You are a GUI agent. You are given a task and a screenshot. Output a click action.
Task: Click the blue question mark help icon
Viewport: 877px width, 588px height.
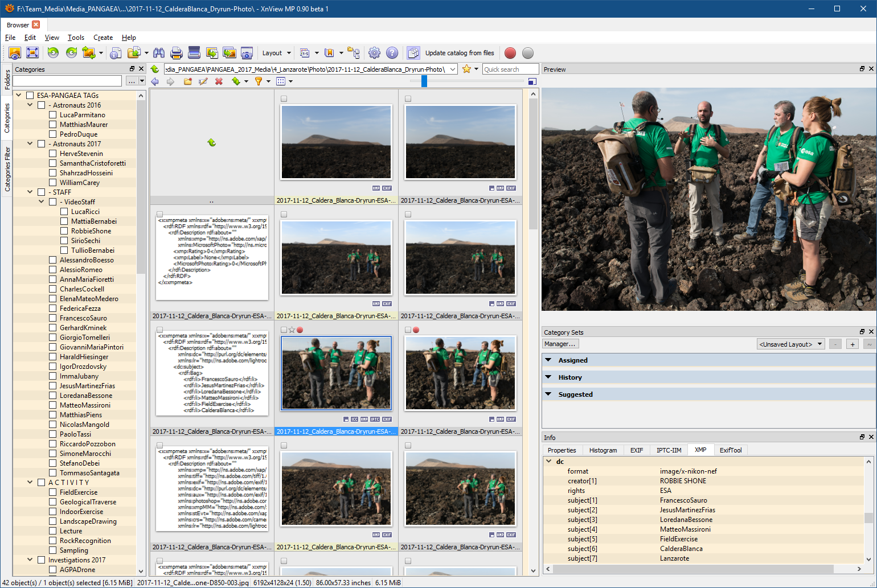(392, 53)
